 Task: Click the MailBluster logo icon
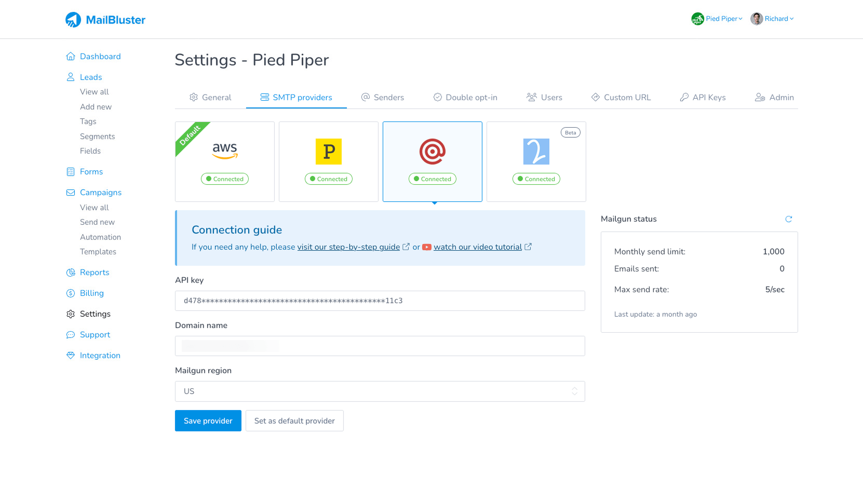(x=73, y=20)
